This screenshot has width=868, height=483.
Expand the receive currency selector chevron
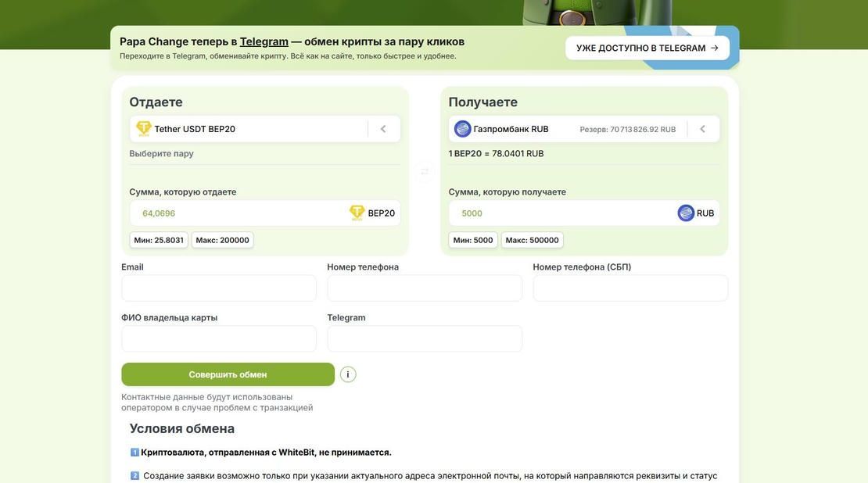pyautogui.click(x=702, y=129)
